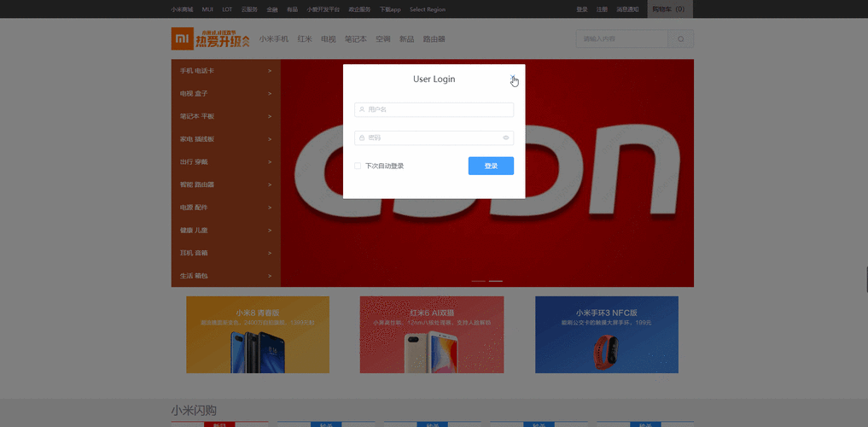Select the 空调 navigation menu

(x=383, y=38)
